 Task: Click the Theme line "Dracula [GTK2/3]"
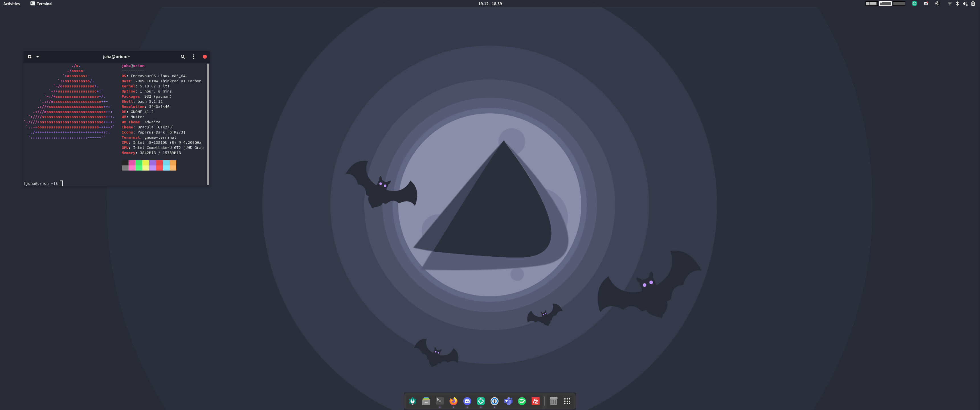(148, 127)
